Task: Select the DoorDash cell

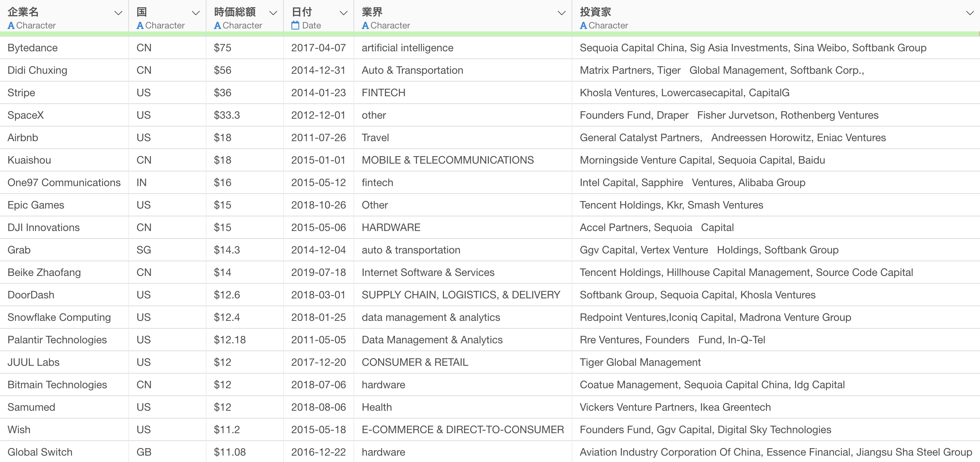Action: tap(64, 295)
